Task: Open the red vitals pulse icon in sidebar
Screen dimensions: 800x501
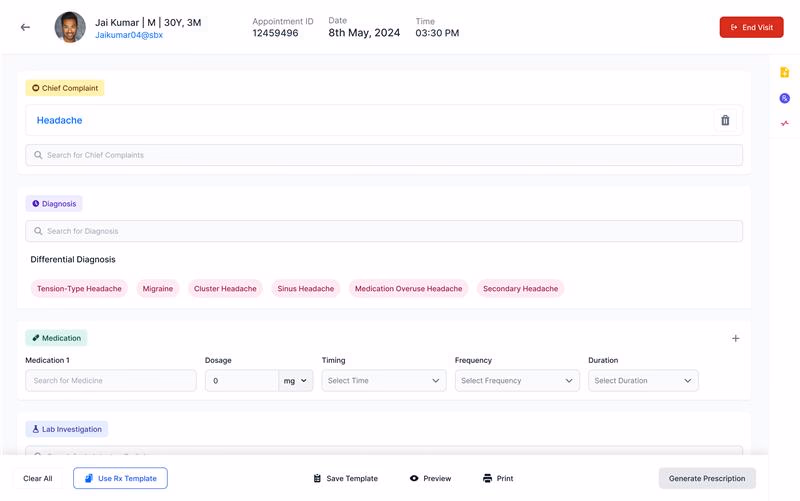Action: [784, 123]
